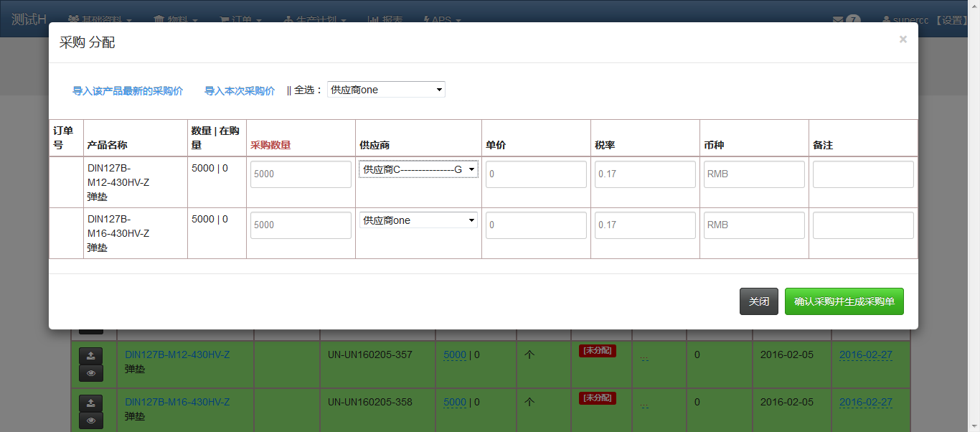Open the APS navbar menu
The height and width of the screenshot is (432, 980).
coord(442,20)
